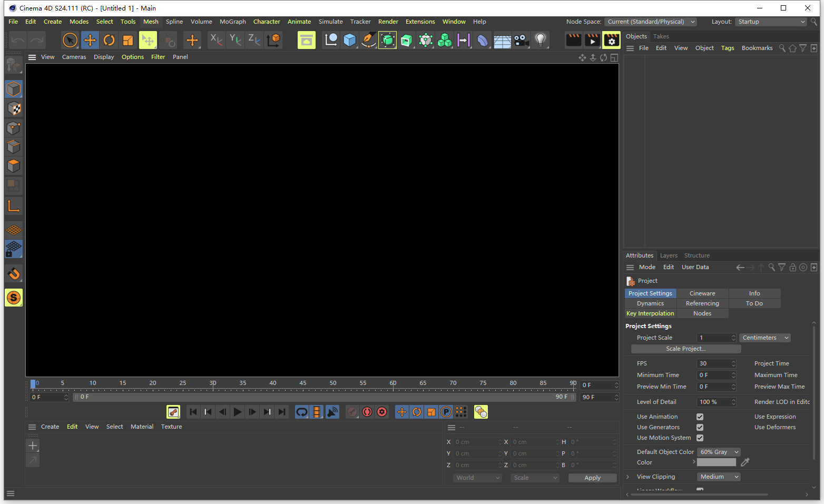Uncheck Use Motion System checkbox
The height and width of the screenshot is (504, 824).
(x=700, y=438)
